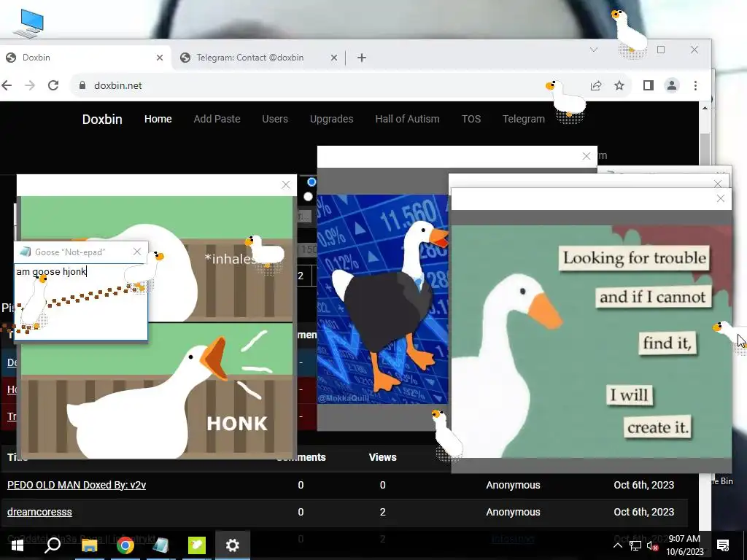Open dreamcoresss paste link
The height and width of the screenshot is (560, 747).
point(39,512)
